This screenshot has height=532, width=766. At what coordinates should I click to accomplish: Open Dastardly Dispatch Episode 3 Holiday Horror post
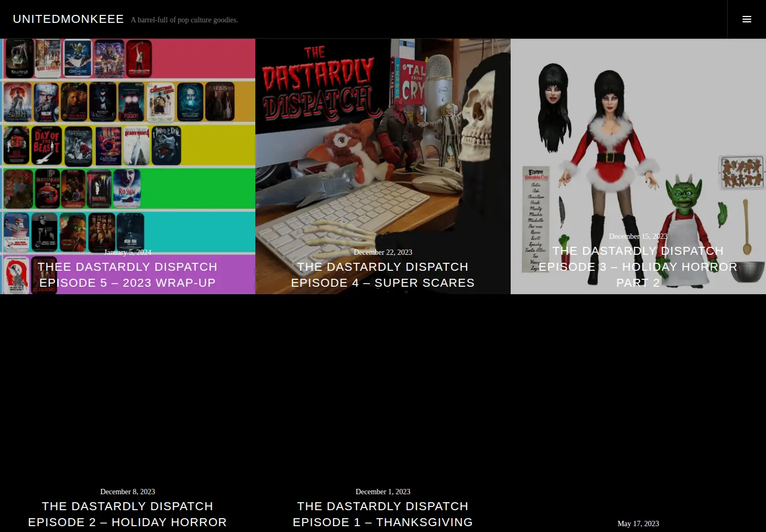click(638, 267)
